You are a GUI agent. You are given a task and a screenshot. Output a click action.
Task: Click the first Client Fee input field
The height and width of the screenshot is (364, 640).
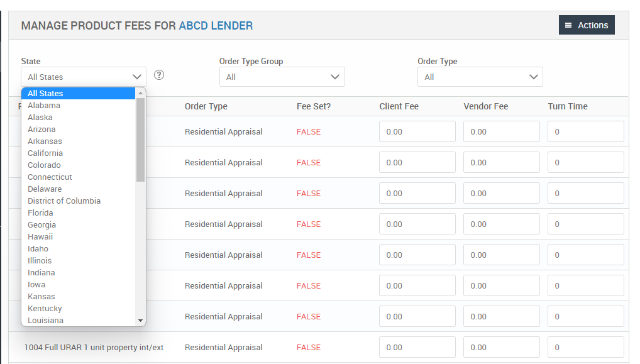pos(417,131)
